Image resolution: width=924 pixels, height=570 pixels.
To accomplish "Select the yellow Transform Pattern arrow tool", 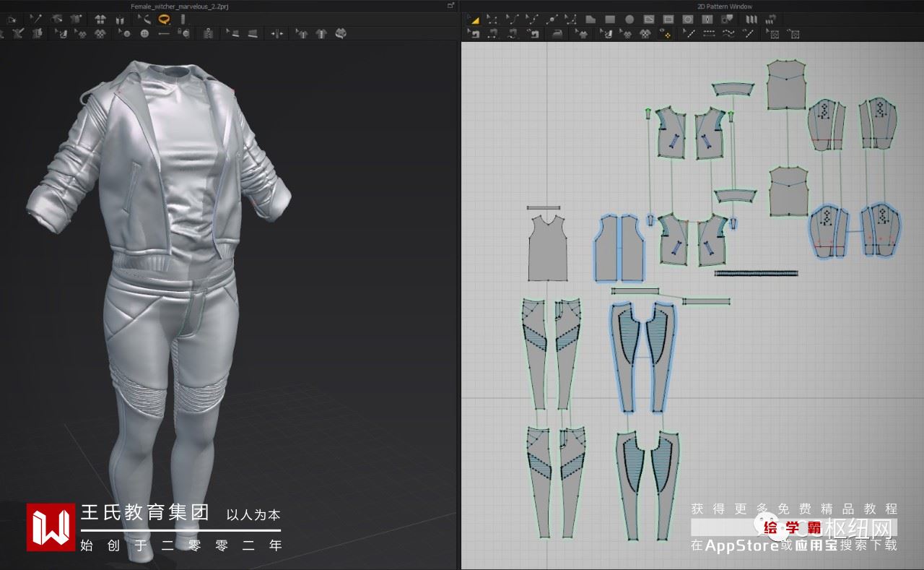I will 475,20.
